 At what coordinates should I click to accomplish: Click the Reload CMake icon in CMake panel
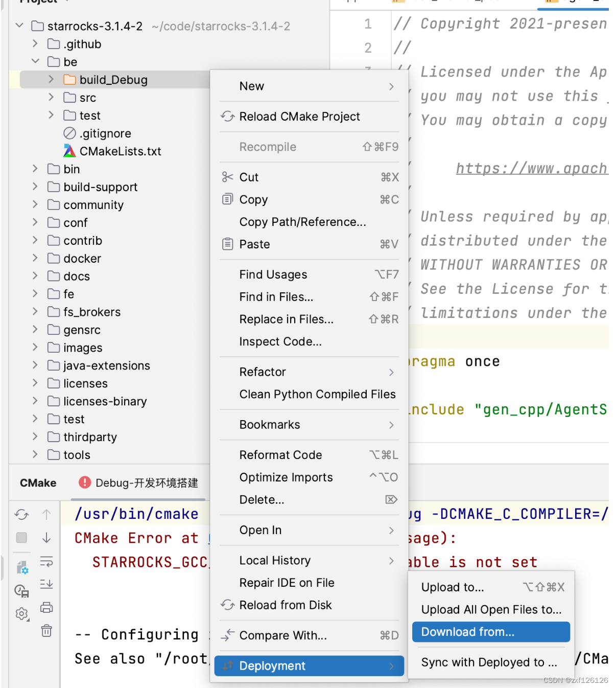pyautogui.click(x=21, y=514)
